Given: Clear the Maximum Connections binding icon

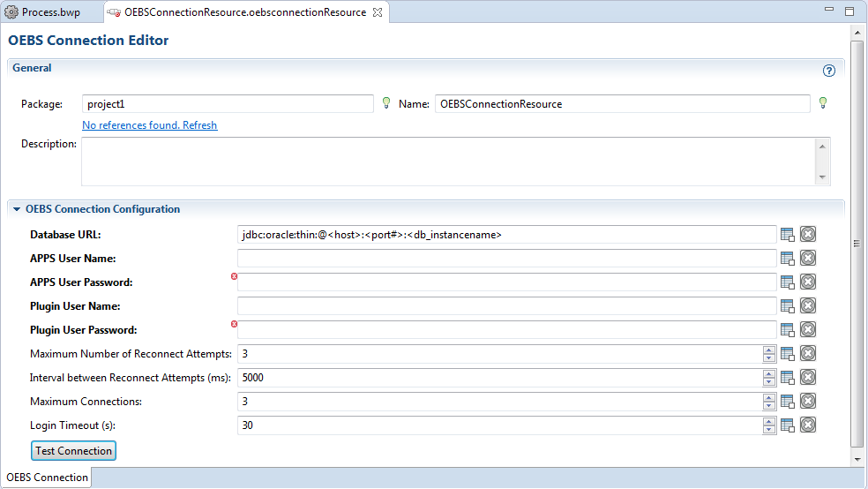Looking at the screenshot, I should pyautogui.click(x=808, y=401).
